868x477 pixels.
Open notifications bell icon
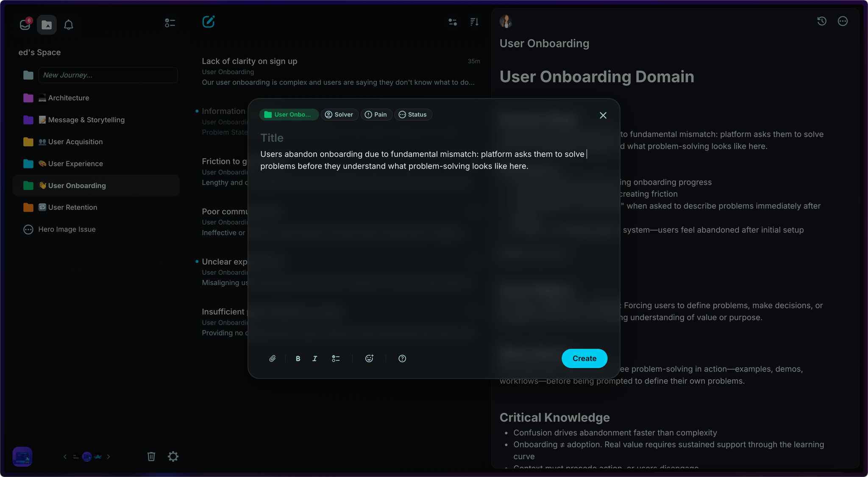68,25
